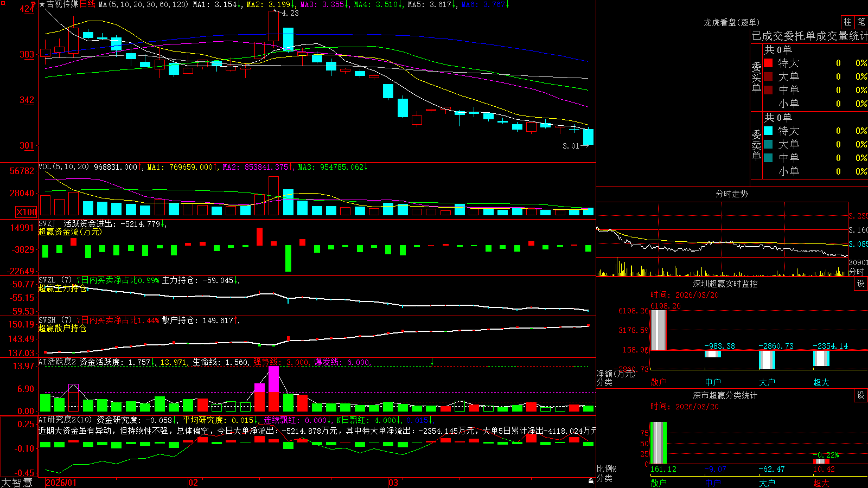
Task: Click the -2354.14 超大 net value
Action: coord(830,346)
